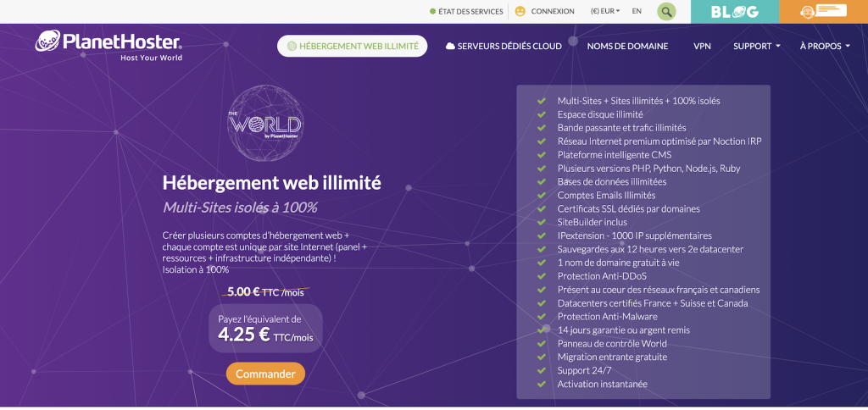Click the PlanetHoster logo

point(108,46)
